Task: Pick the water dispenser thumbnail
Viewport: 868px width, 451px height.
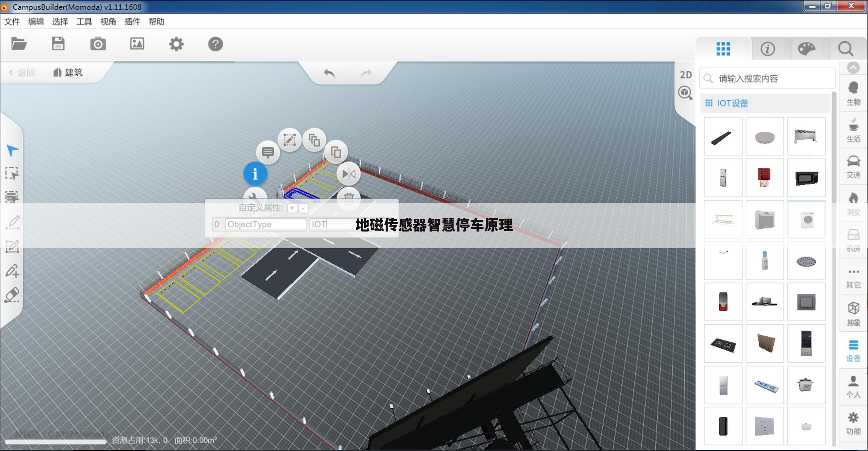Action: click(x=765, y=260)
